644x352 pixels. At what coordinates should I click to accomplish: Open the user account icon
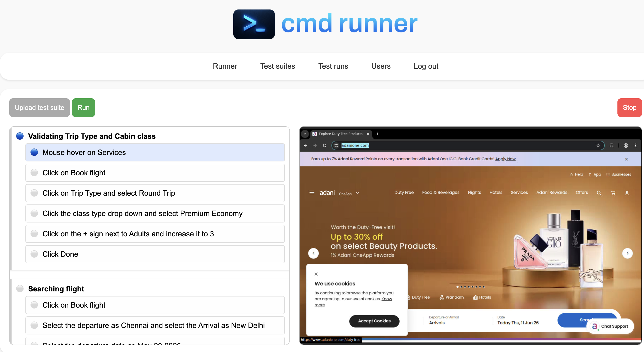click(627, 193)
